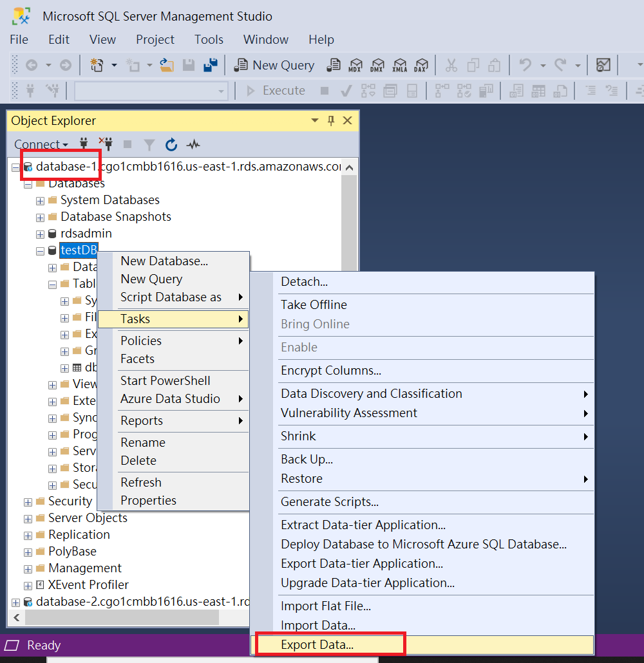Open Script Database as submenu

click(173, 297)
